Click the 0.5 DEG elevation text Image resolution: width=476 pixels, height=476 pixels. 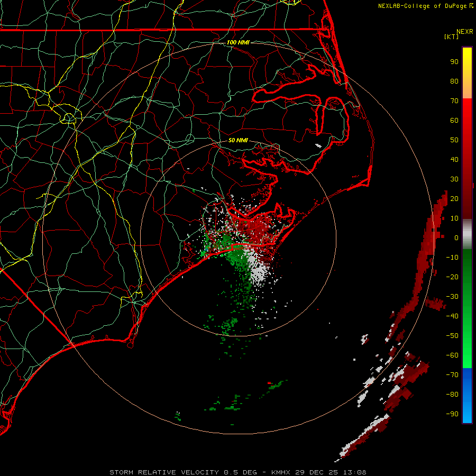[241, 472]
